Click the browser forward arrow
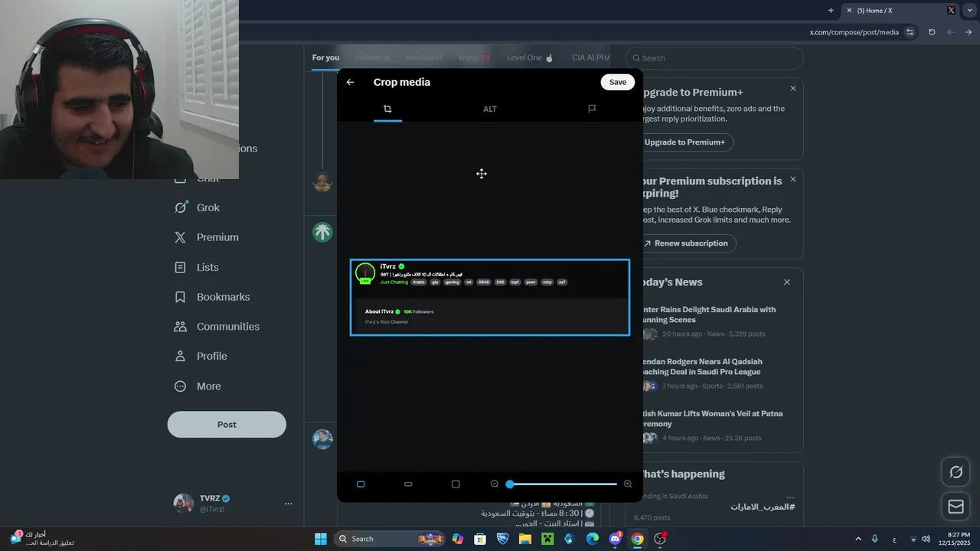980x551 pixels. click(x=969, y=32)
